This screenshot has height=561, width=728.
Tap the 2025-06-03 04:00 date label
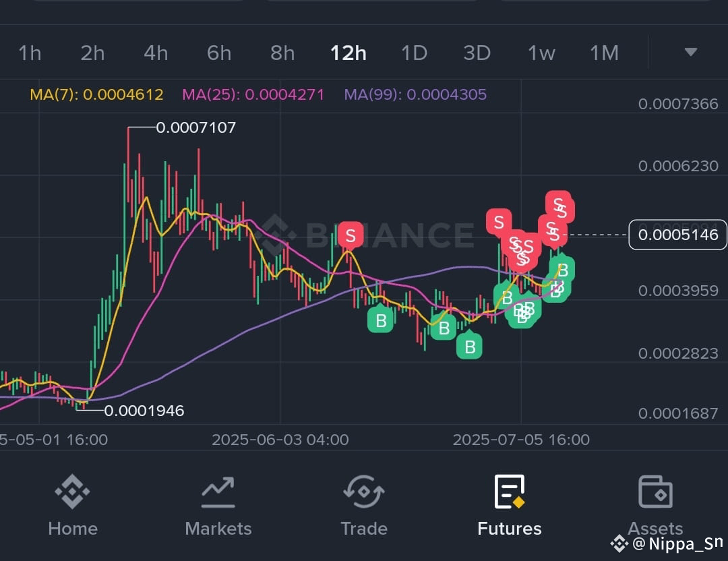[x=280, y=440]
